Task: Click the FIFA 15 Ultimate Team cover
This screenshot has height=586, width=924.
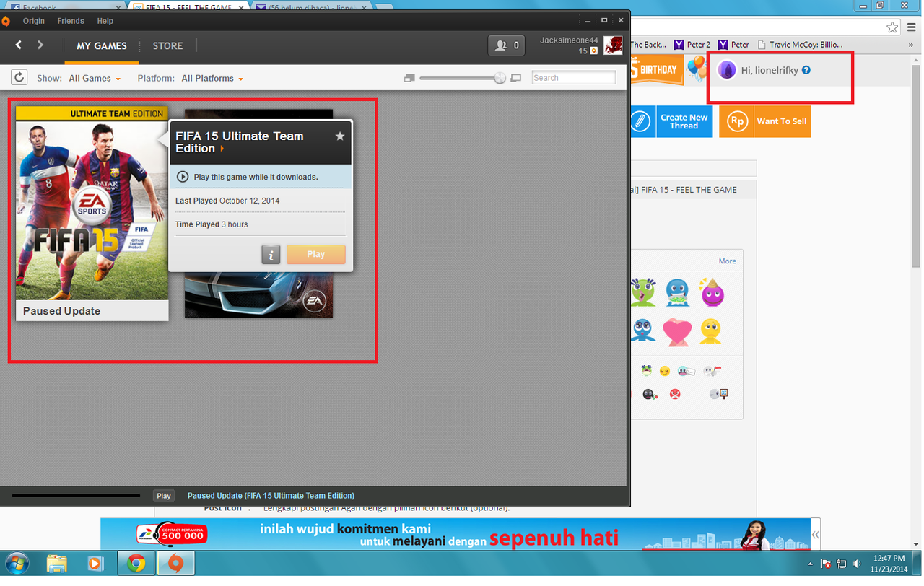Action: (x=92, y=203)
